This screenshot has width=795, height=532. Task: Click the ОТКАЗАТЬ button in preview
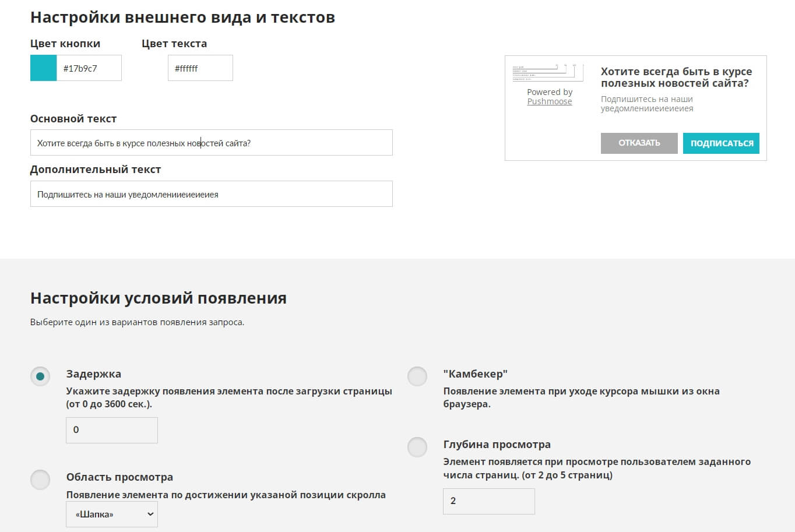pos(639,143)
